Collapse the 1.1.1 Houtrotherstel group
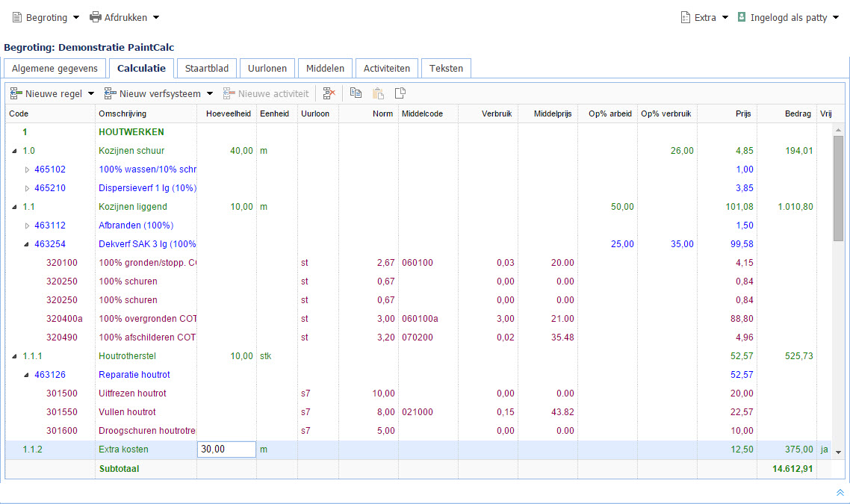 click(16, 356)
